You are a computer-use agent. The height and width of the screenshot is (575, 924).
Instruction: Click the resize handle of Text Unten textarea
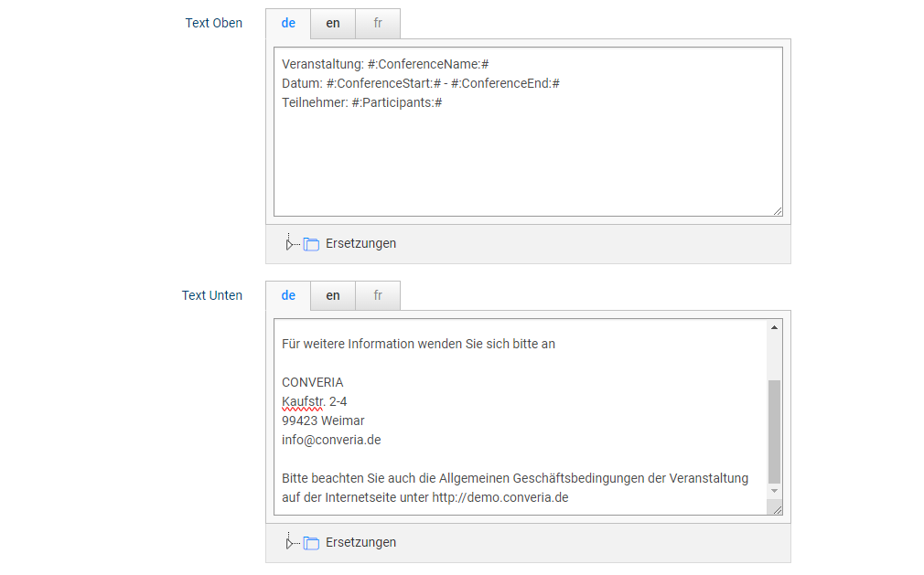click(x=777, y=509)
